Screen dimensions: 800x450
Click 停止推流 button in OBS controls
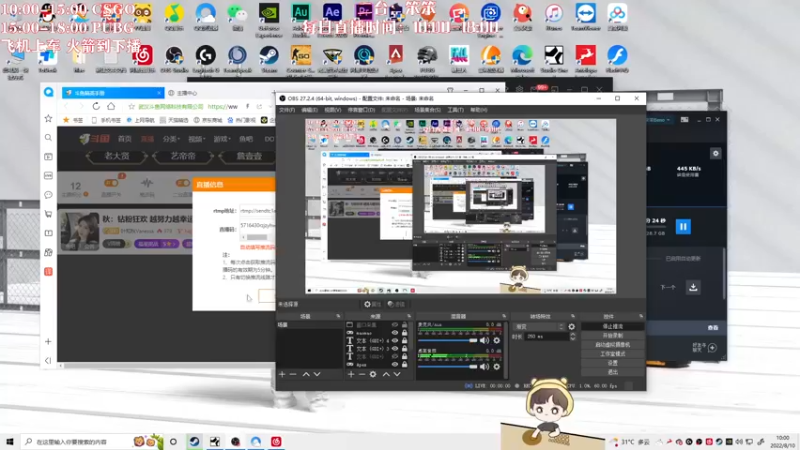coord(613,326)
